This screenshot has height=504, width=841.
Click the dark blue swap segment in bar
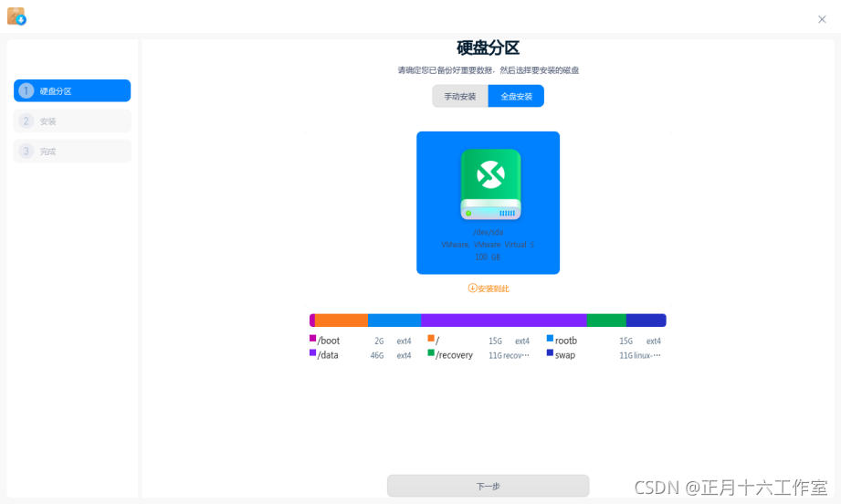coord(647,320)
